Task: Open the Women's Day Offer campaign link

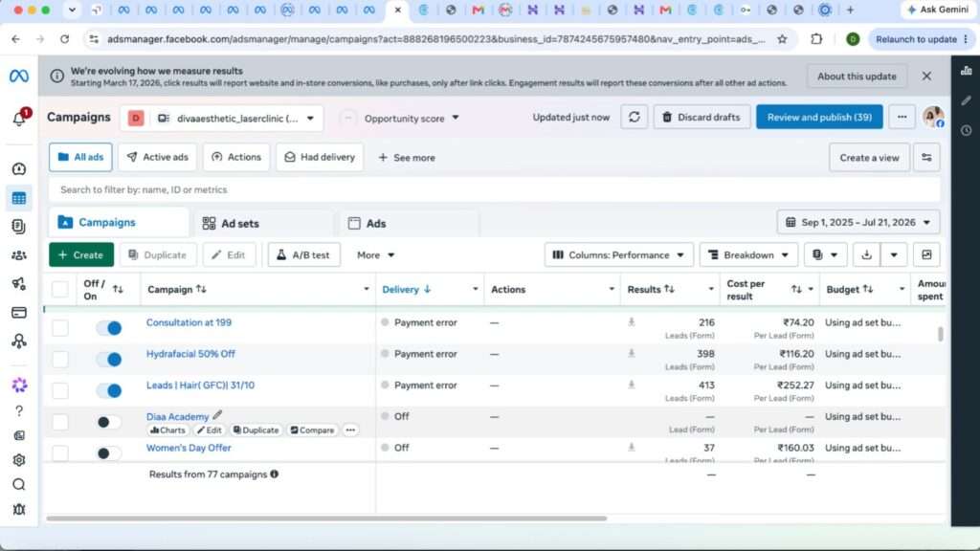Action: 189,448
